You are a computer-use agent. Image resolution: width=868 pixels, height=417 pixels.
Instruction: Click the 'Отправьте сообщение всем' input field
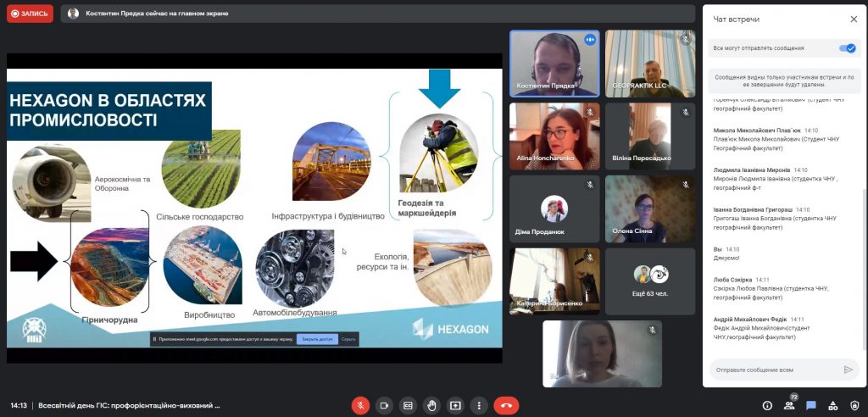[773, 370]
